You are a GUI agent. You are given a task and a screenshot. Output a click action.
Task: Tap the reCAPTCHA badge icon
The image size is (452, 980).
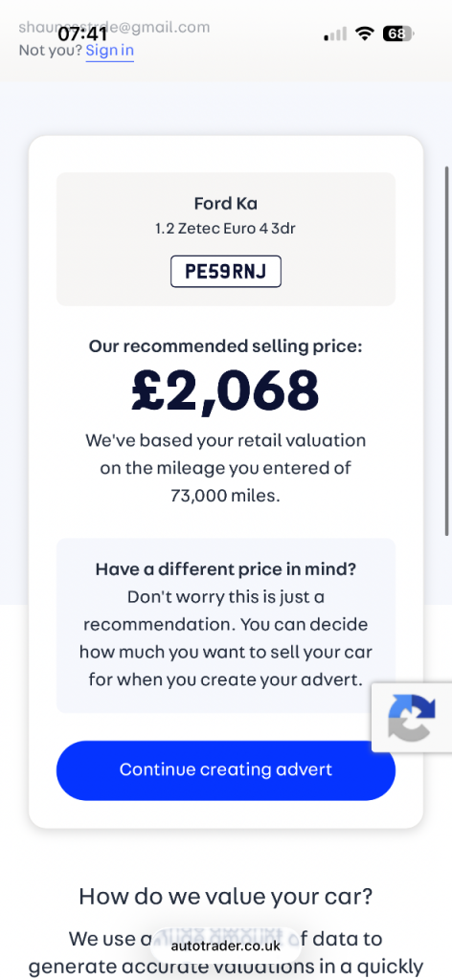[412, 718]
